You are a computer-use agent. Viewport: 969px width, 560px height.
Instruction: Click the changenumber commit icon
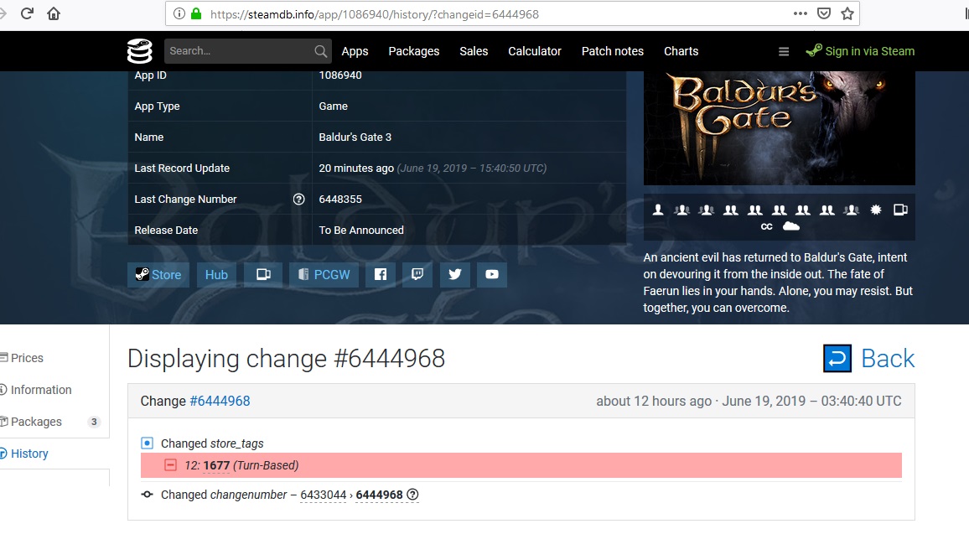pos(147,495)
